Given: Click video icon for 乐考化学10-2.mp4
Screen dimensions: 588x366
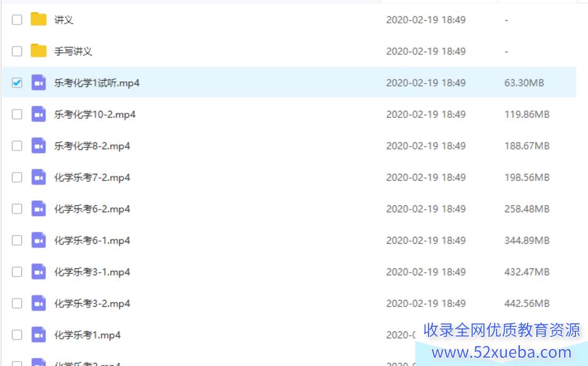Looking at the screenshot, I should 38,114.
